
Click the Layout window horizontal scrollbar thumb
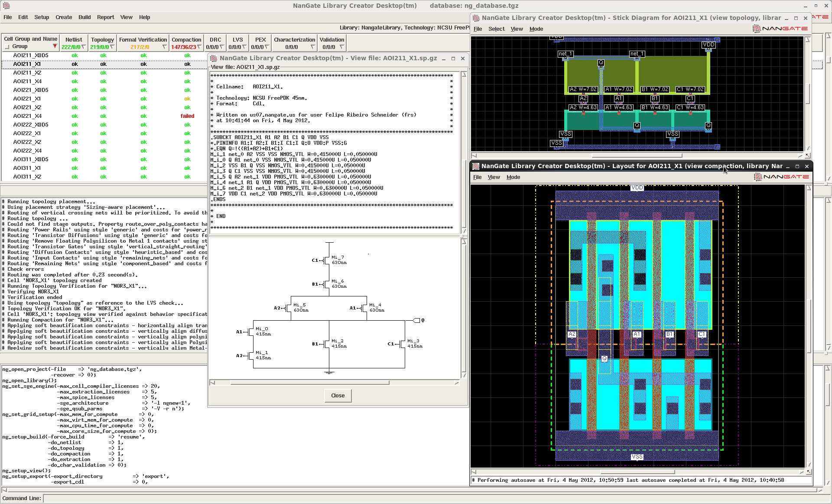637,472
